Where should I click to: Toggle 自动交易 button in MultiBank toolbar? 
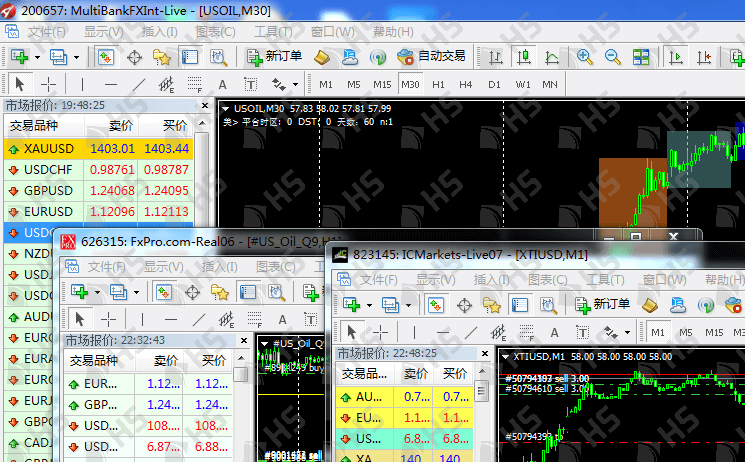[431, 57]
